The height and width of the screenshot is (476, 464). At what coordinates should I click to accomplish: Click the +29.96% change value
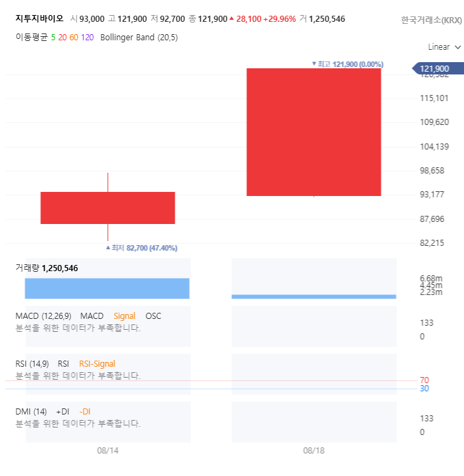(x=279, y=19)
